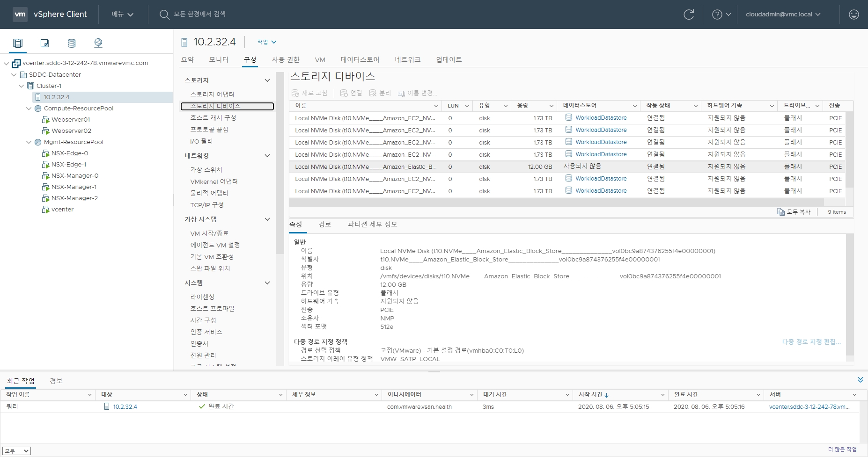The image size is (868, 457).
Task: Open the vcenter.sddc server link in tasks
Action: 809,407
